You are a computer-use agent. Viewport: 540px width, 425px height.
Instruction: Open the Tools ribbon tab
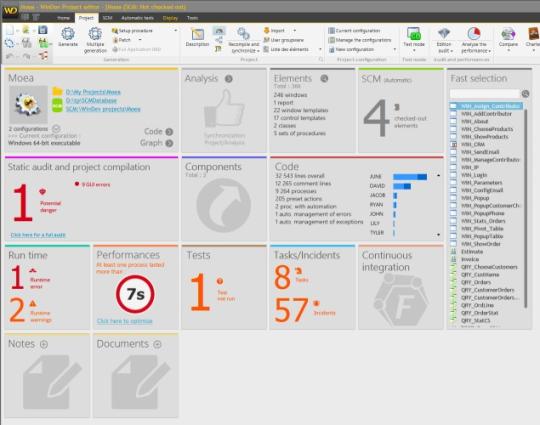point(193,18)
